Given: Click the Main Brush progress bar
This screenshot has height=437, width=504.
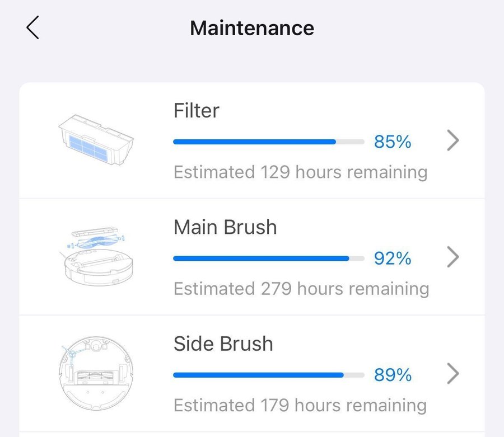Looking at the screenshot, I should coord(269,258).
